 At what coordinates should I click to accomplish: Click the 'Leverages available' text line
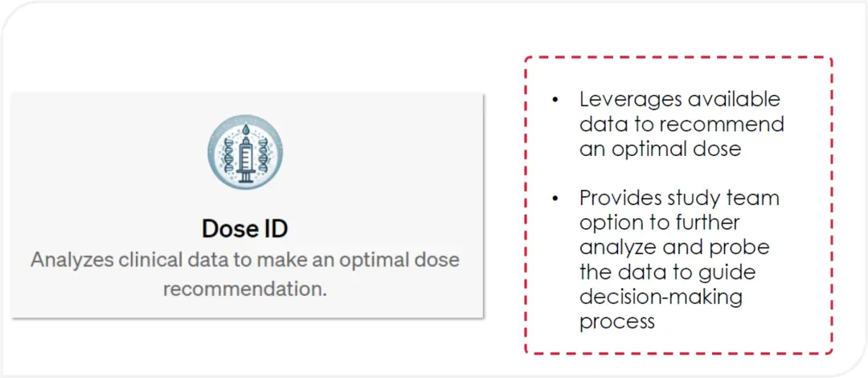tap(680, 100)
